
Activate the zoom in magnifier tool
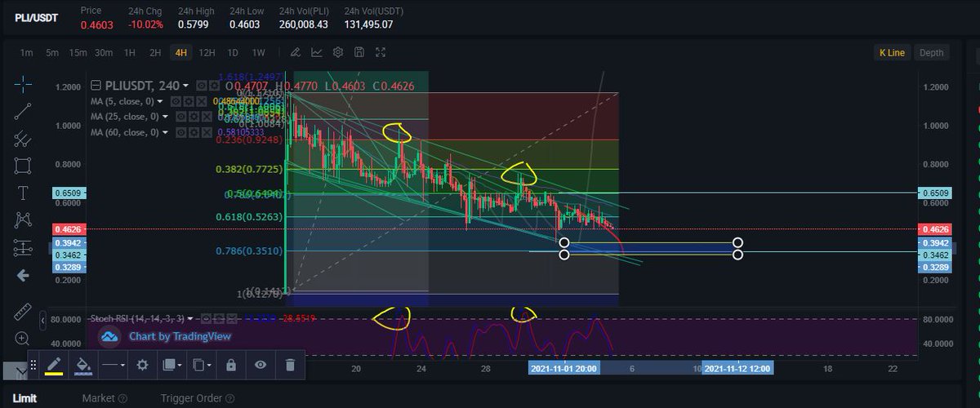[24, 338]
